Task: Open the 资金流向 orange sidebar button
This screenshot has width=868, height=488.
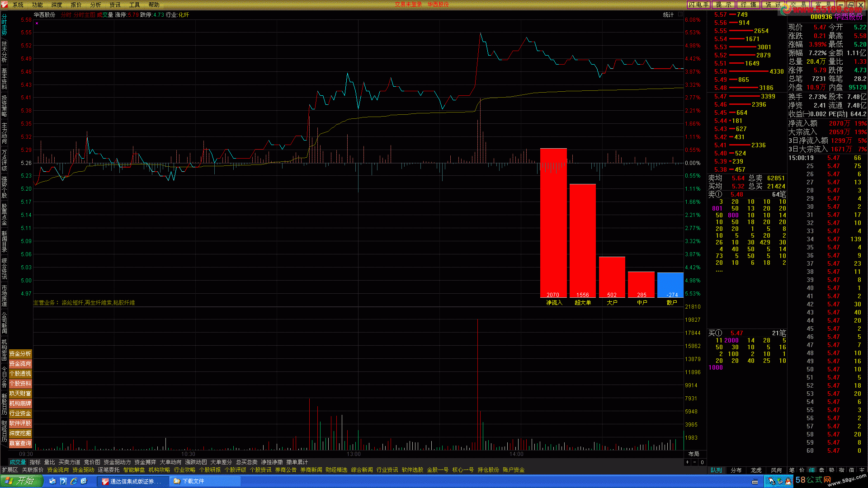Action: point(20,364)
